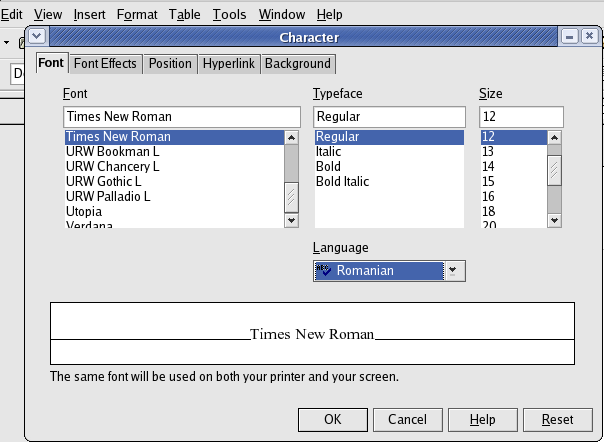Viewport: 604px width, 442px height.
Task: Open the Help menu
Action: point(329,15)
